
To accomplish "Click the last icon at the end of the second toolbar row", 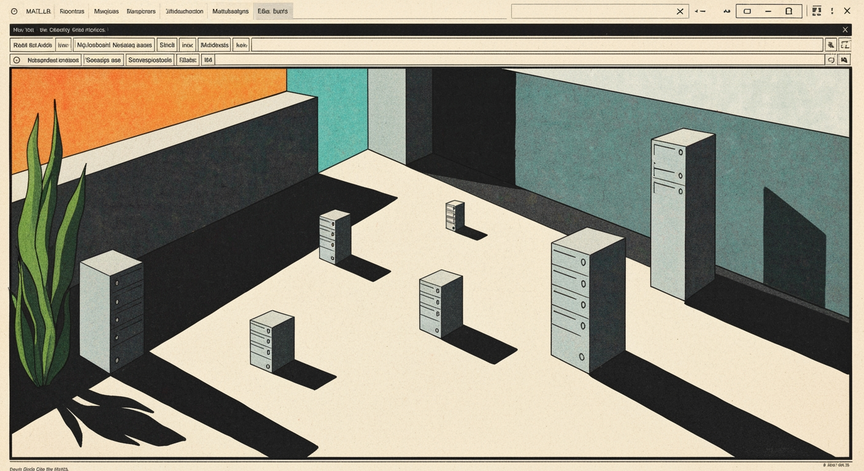I will tap(844, 60).
